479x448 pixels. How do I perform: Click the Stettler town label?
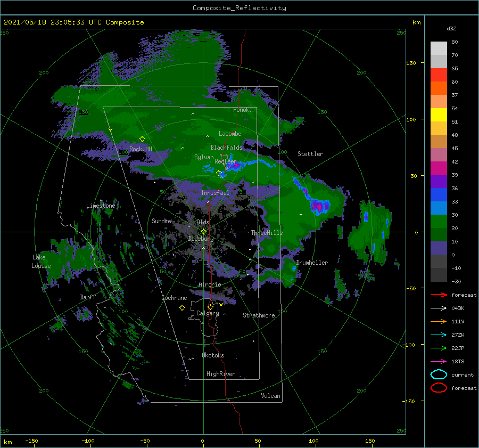pos(310,154)
